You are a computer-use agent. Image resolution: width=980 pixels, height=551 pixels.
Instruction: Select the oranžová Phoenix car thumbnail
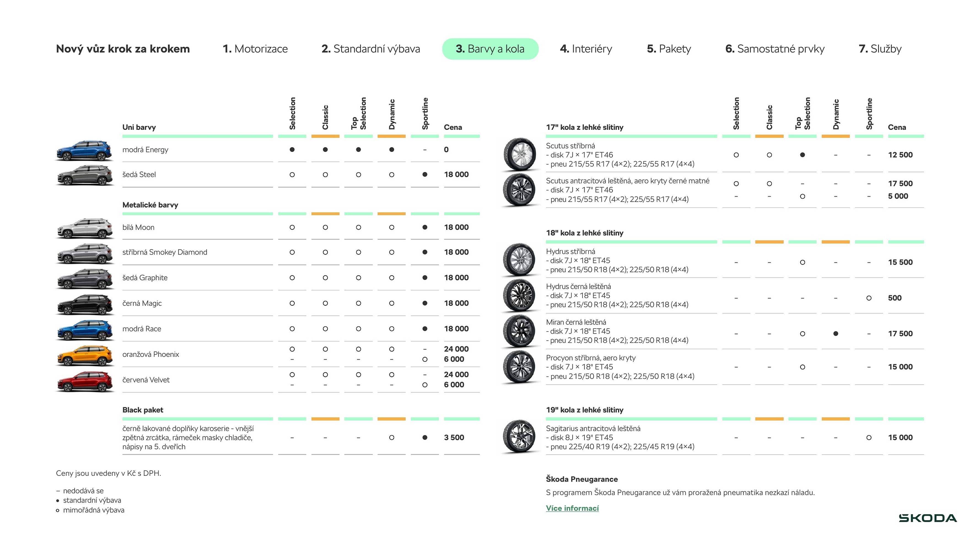coord(84,355)
